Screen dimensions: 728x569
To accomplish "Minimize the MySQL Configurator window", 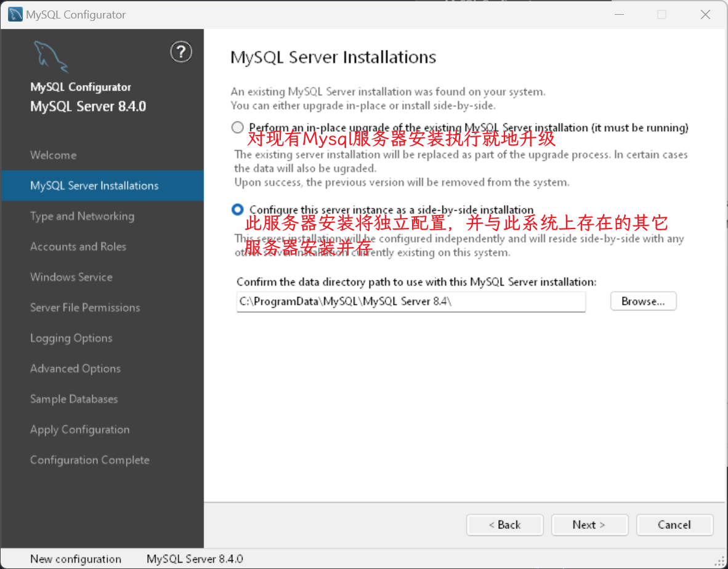I will 620,14.
